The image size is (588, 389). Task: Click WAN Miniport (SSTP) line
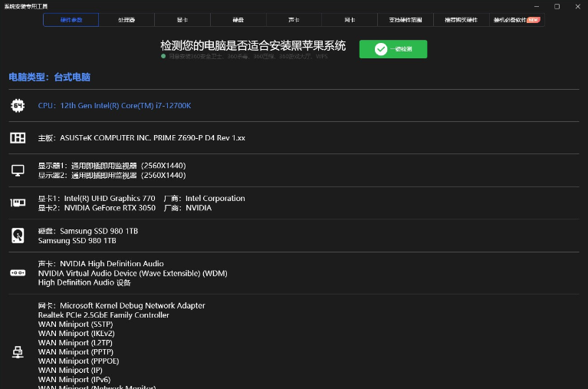coord(75,325)
